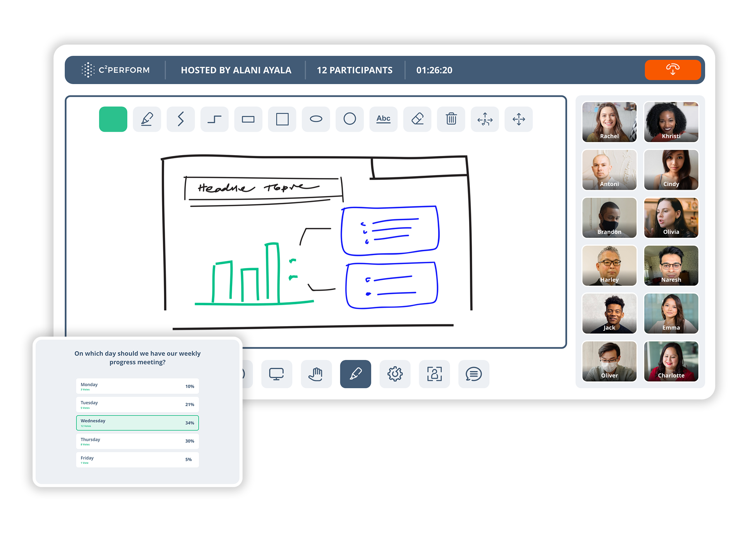Choose the ellipse drawing tool
The width and height of the screenshot is (735, 560).
[316, 119]
